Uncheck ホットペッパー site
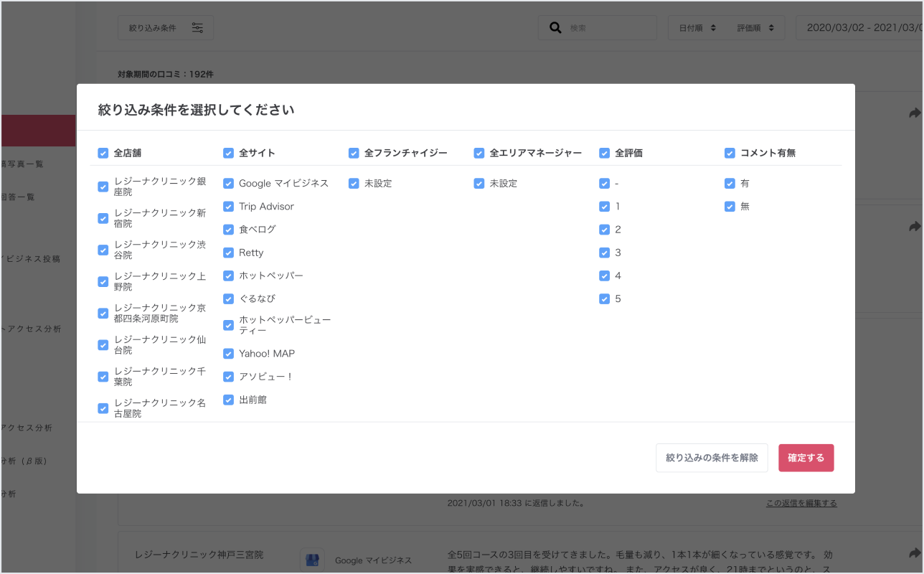This screenshot has height=574, width=924. click(x=228, y=276)
